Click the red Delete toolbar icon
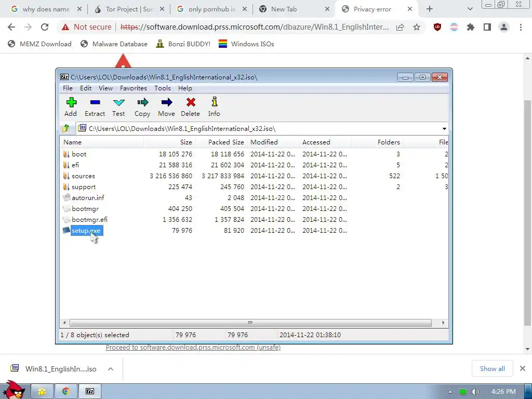The height and width of the screenshot is (399, 532). point(190,107)
